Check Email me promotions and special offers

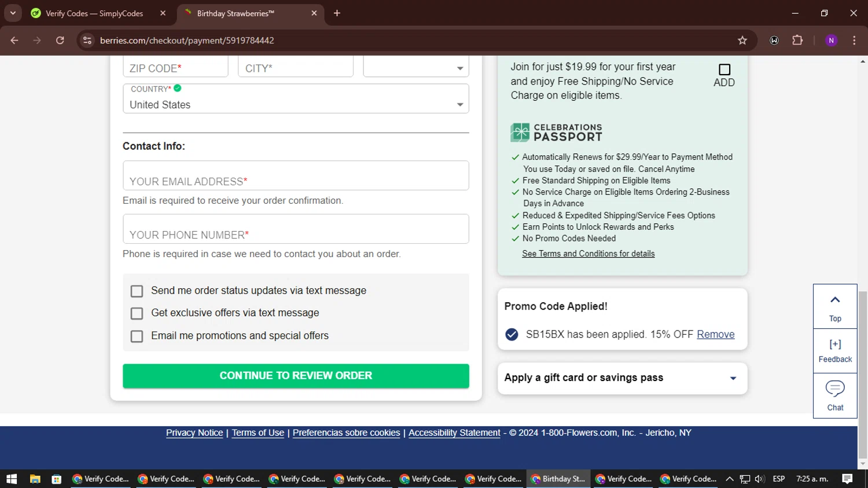tap(137, 336)
